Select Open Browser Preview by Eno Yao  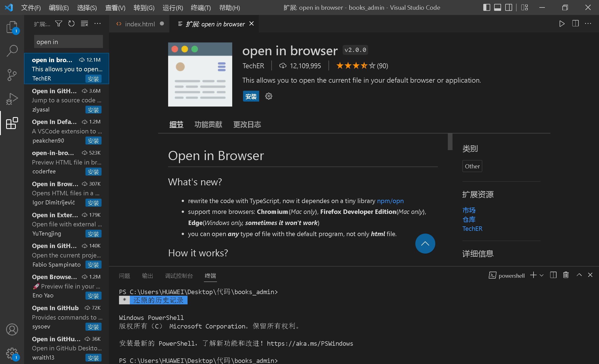[67, 286]
